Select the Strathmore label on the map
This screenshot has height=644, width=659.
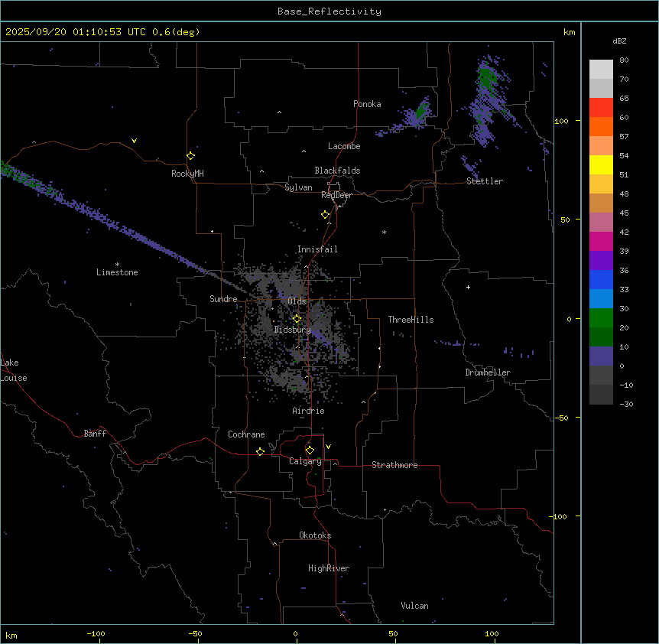(394, 465)
